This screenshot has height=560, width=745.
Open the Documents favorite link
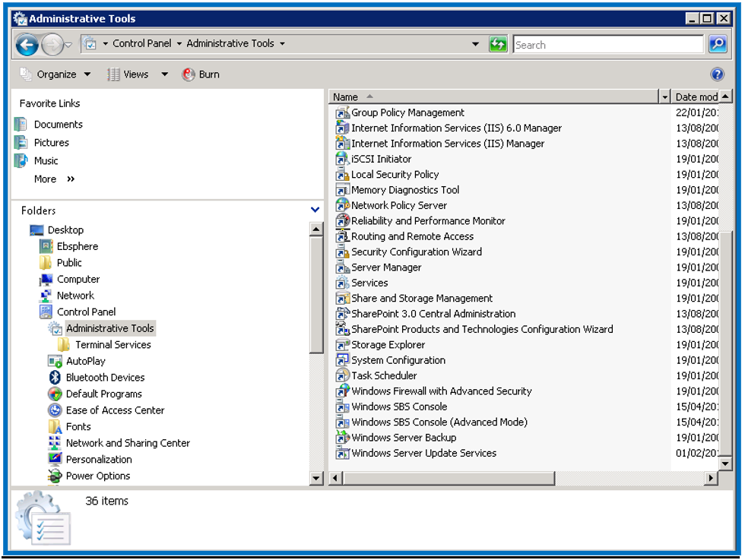coord(58,125)
